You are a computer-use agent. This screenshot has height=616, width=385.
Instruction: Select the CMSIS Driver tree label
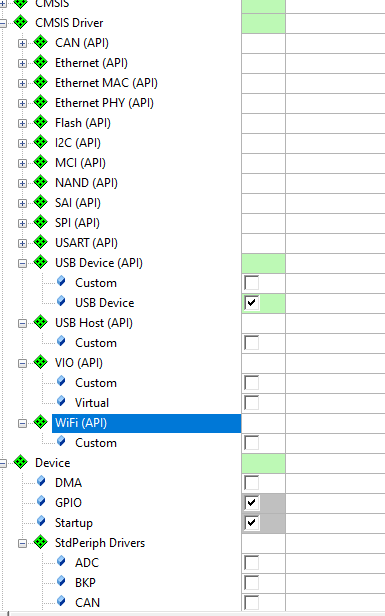pos(69,23)
